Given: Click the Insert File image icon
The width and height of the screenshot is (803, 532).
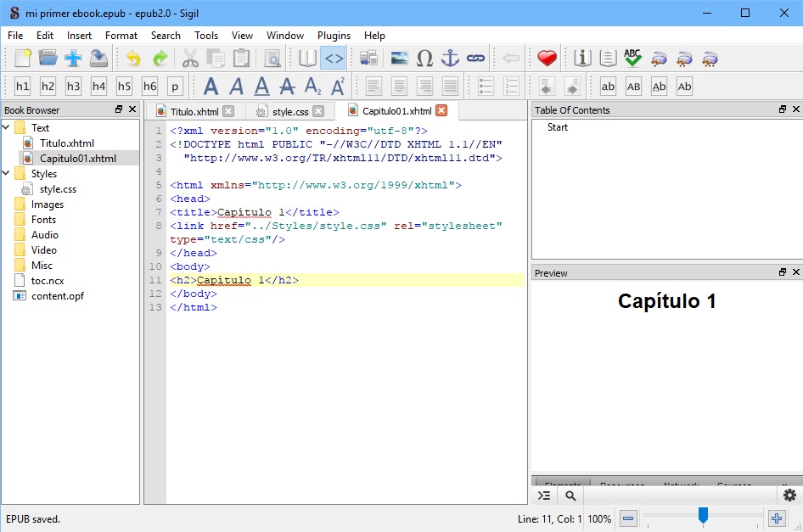Looking at the screenshot, I should tap(399, 59).
